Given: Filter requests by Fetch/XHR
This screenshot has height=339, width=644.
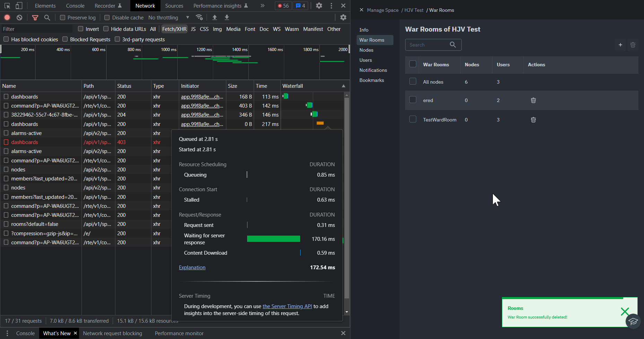Looking at the screenshot, I should [174, 29].
